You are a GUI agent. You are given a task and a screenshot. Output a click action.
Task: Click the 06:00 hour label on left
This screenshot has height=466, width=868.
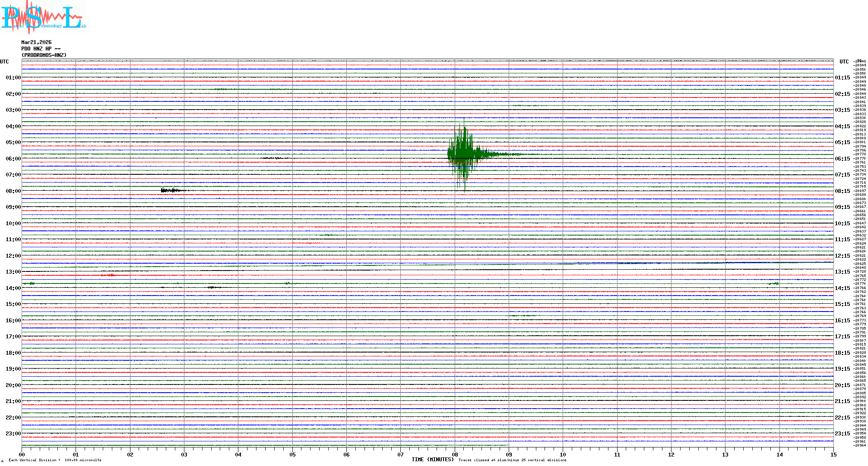point(13,159)
